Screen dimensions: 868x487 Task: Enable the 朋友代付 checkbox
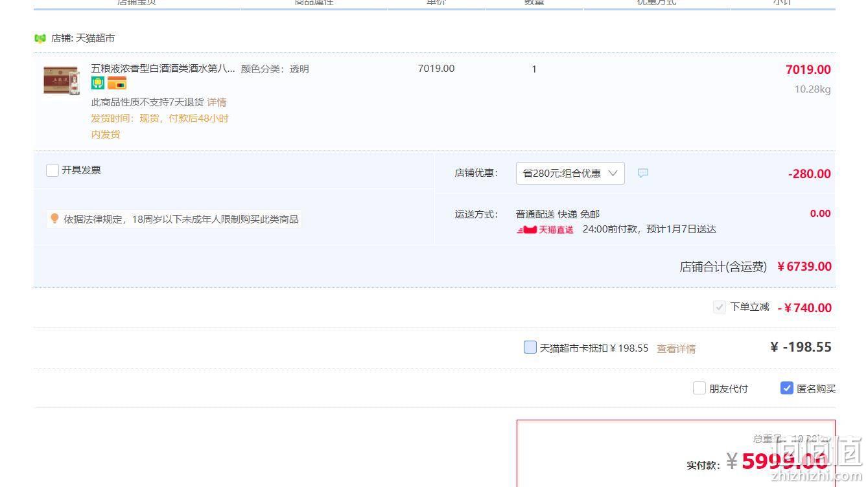tap(699, 388)
